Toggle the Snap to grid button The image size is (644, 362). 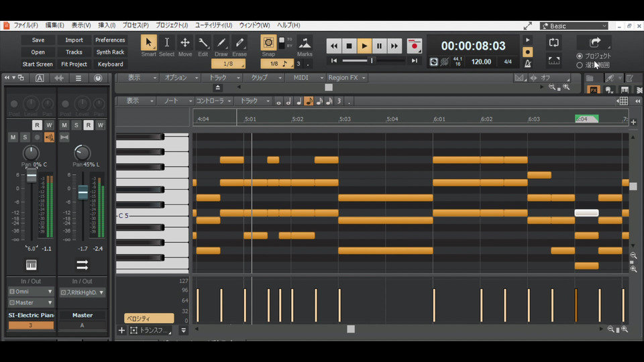(268, 43)
